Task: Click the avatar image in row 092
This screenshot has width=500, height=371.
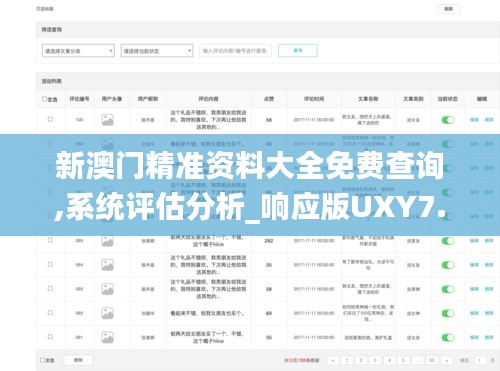Action: [x=107, y=313]
